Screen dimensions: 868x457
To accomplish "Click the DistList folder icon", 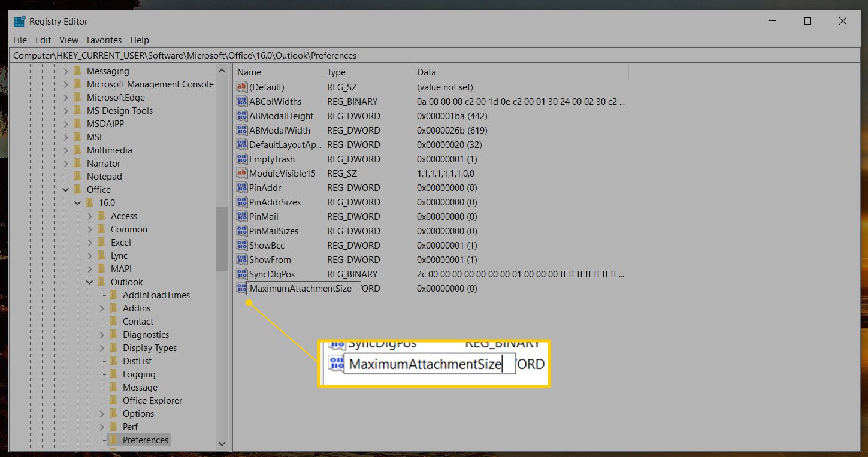I will pos(113,361).
